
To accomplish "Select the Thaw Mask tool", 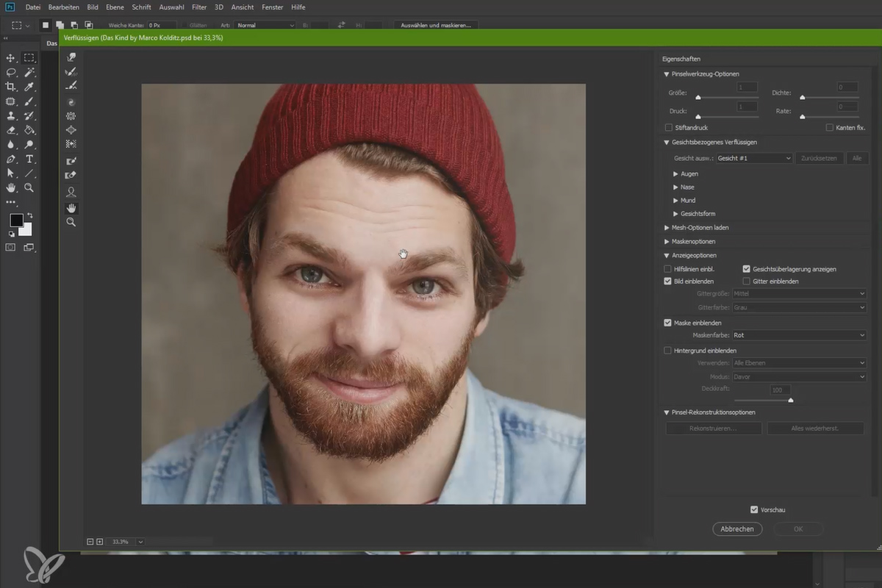I will 71,175.
